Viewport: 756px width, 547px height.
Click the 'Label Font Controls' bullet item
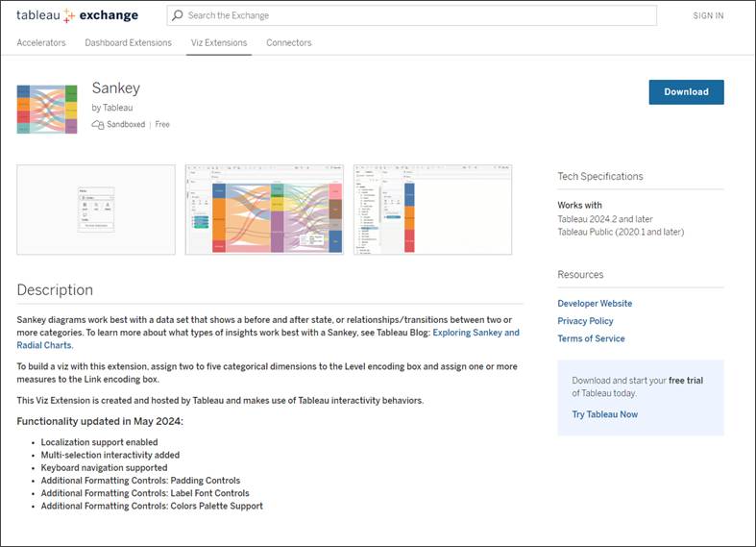click(145, 493)
